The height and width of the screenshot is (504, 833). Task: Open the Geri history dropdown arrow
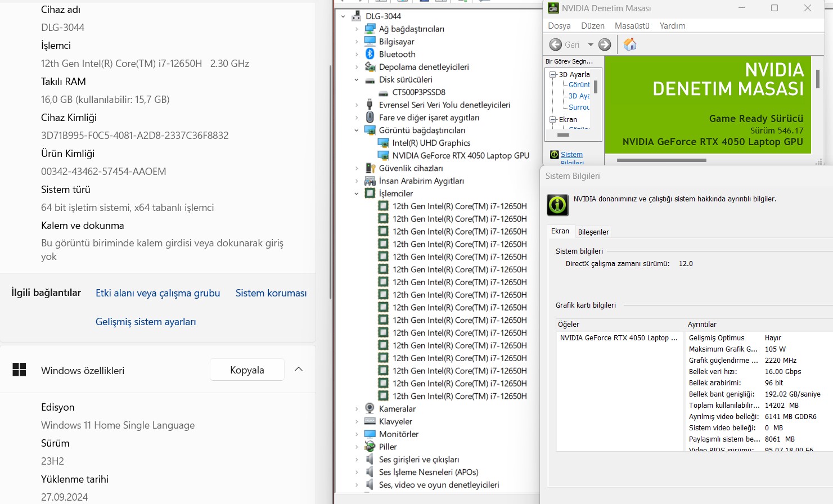[x=591, y=44]
